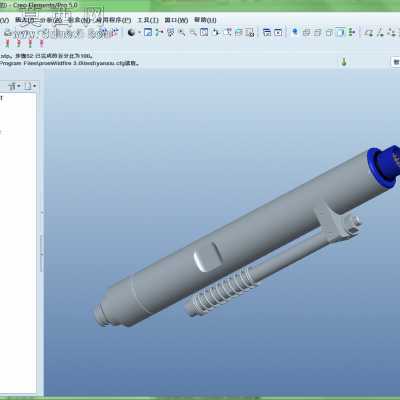Click the dark sphere render icon
The width and height of the screenshot is (400, 400).
click(132, 32)
